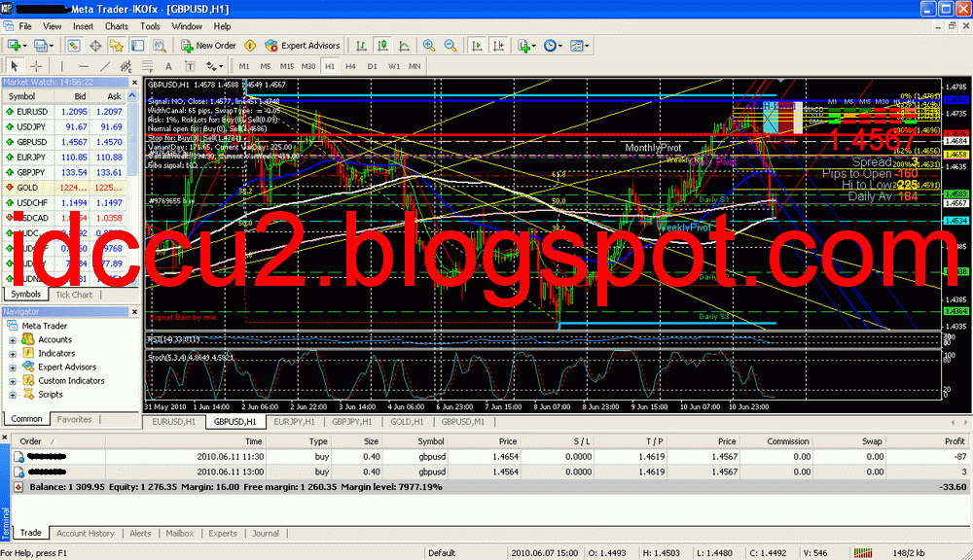
Task: Open the Insert menu
Action: pos(83,26)
